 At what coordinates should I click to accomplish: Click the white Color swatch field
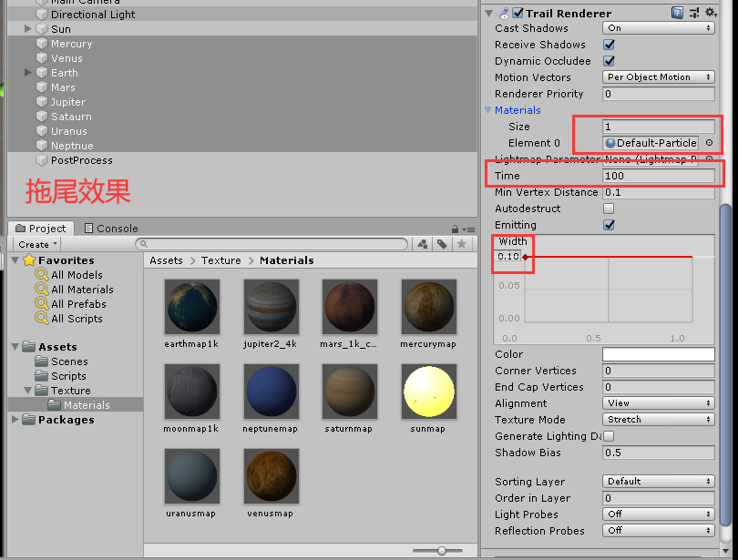pos(658,354)
